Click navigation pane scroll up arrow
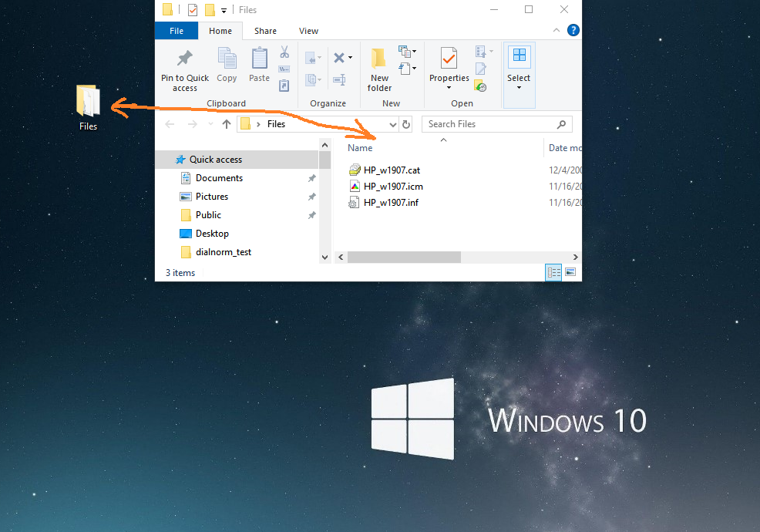Screen dimensions: 760x532 tap(325, 145)
